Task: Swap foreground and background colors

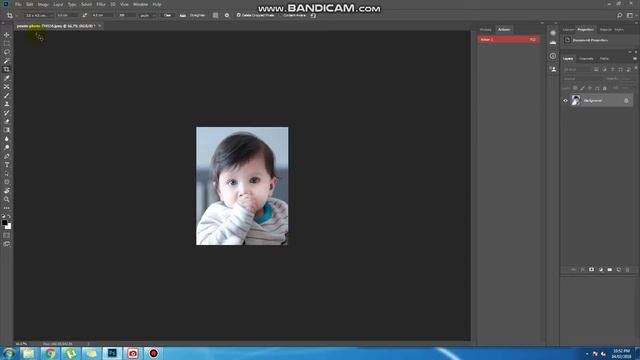Action: pos(9,216)
